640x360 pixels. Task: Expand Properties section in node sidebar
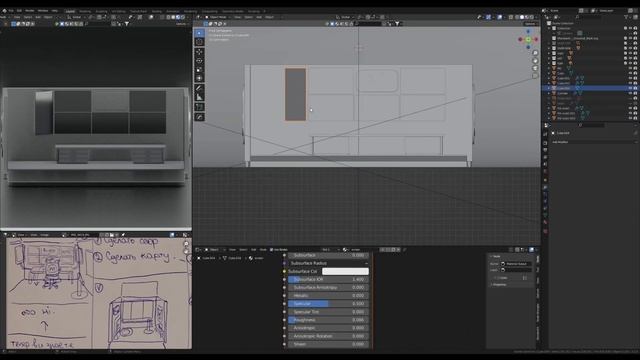pyautogui.click(x=499, y=284)
